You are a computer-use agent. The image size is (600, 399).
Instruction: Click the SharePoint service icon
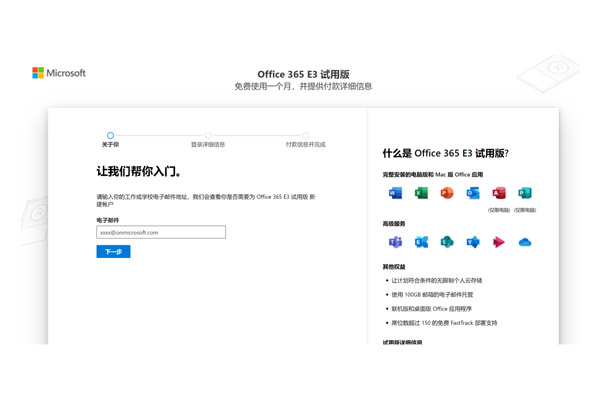447,242
